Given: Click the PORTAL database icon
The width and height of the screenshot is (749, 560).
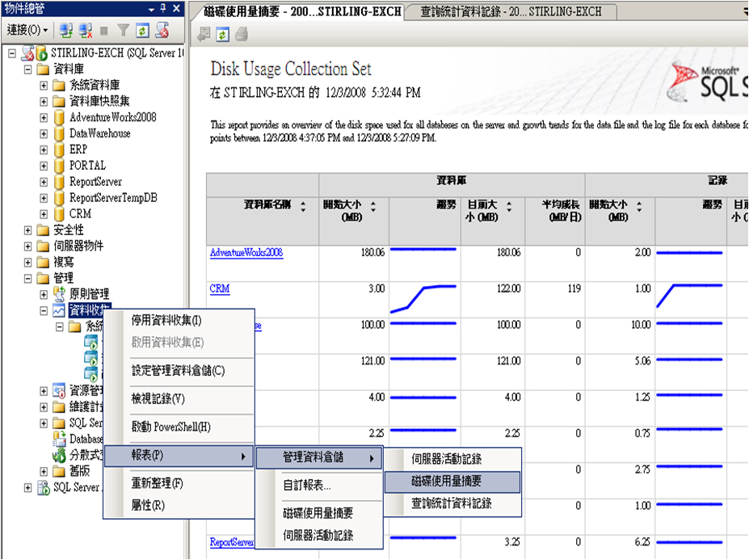Looking at the screenshot, I should click(59, 166).
